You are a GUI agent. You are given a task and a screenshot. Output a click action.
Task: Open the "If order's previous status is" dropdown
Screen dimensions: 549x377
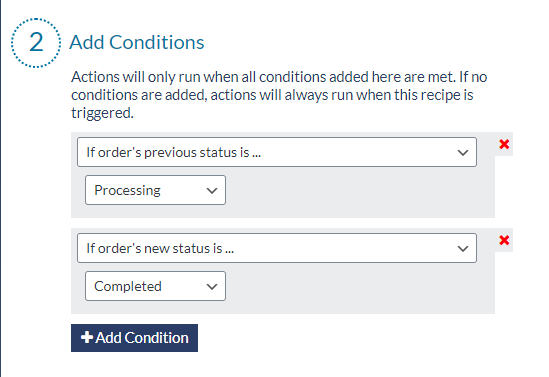click(277, 152)
